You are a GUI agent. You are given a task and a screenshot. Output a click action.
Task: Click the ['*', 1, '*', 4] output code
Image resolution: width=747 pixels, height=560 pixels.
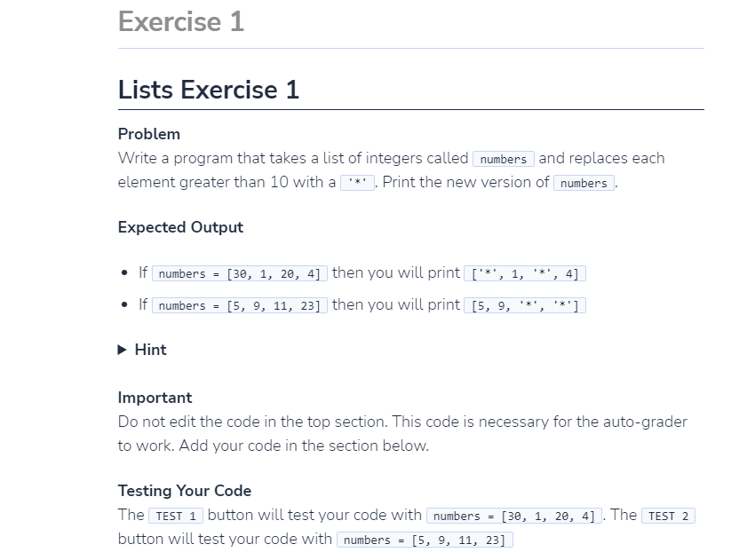[525, 273]
